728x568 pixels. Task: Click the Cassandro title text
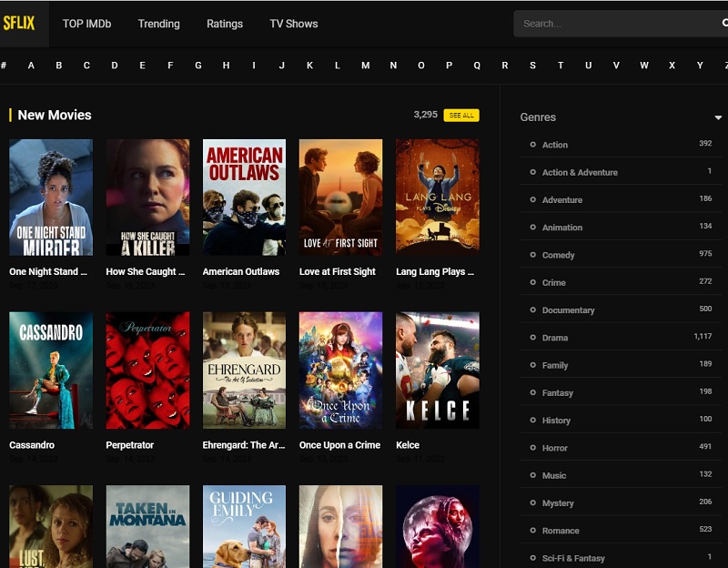[32, 445]
